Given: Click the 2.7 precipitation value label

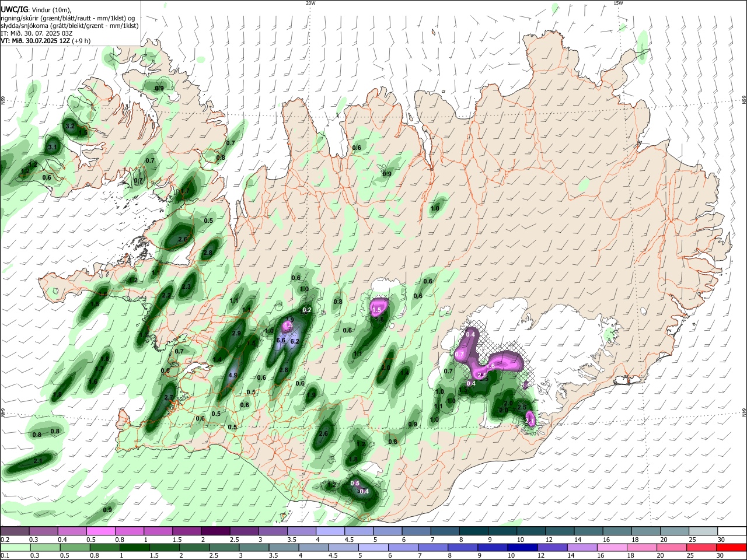Looking at the screenshot, I should point(169,398).
